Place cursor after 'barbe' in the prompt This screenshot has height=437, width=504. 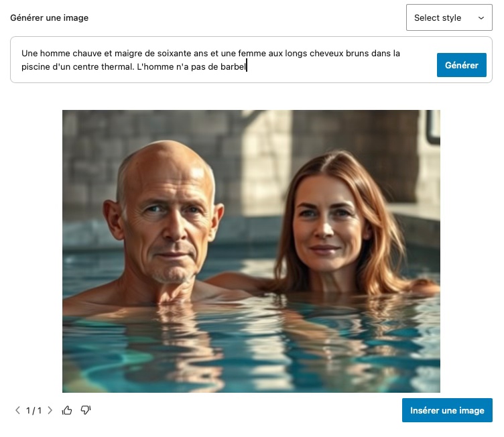247,66
